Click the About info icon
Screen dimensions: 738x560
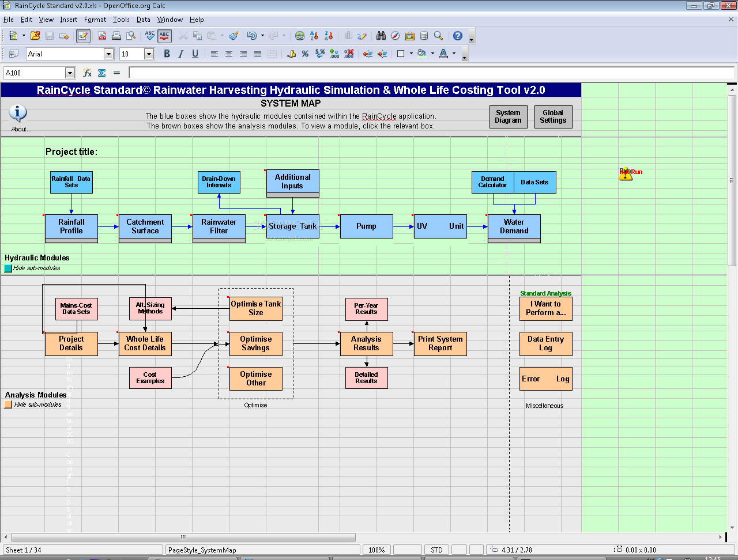click(x=18, y=113)
